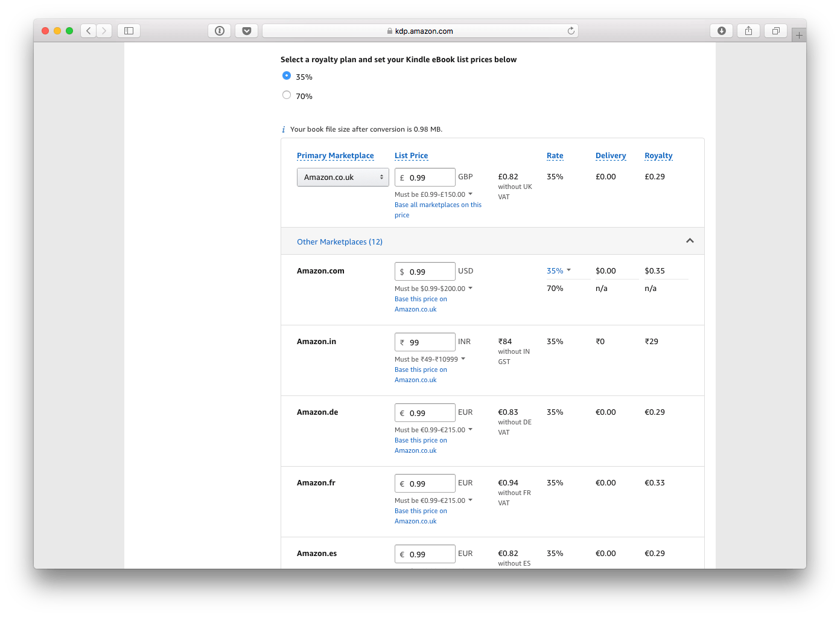
Task: Open the 1Password extension icon
Action: tap(220, 31)
